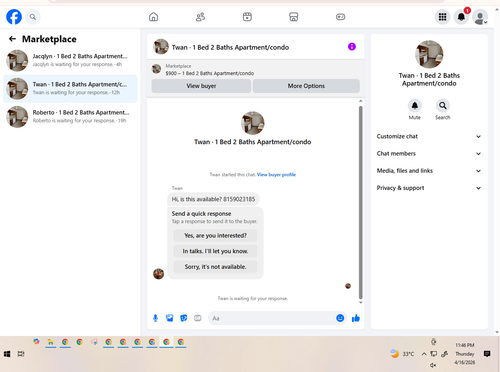Click the message text field
Viewport: 500px width, 372px height.
[272, 318]
